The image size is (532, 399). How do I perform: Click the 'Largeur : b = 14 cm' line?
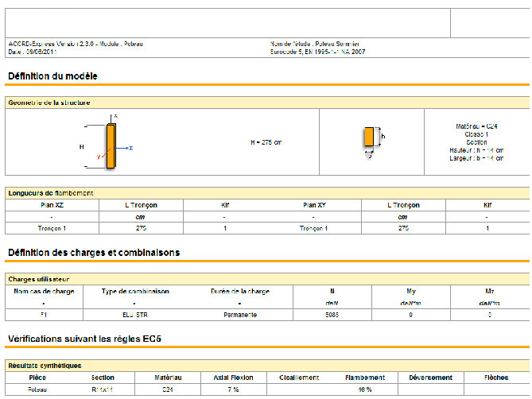tap(476, 158)
